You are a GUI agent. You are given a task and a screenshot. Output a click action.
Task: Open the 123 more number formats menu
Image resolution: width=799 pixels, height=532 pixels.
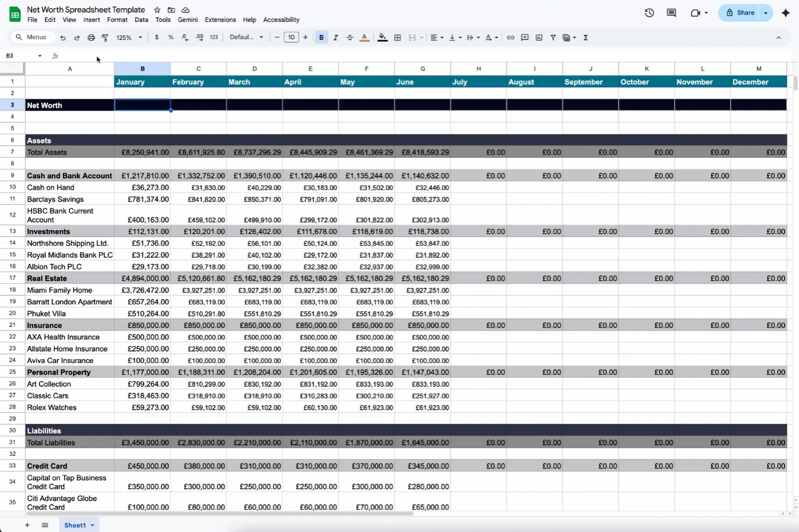(214, 37)
